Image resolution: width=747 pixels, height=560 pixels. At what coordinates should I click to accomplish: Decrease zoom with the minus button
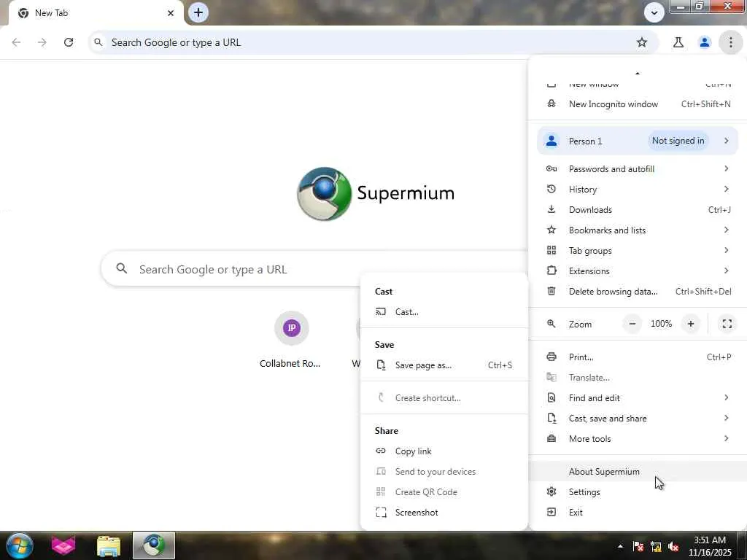click(632, 324)
